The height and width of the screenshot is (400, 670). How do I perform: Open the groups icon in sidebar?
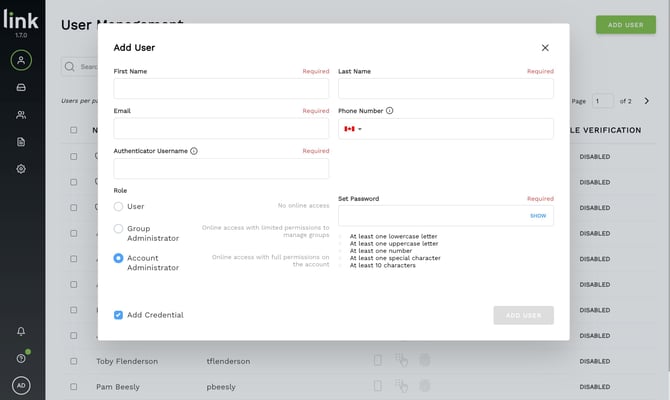pyautogui.click(x=21, y=115)
